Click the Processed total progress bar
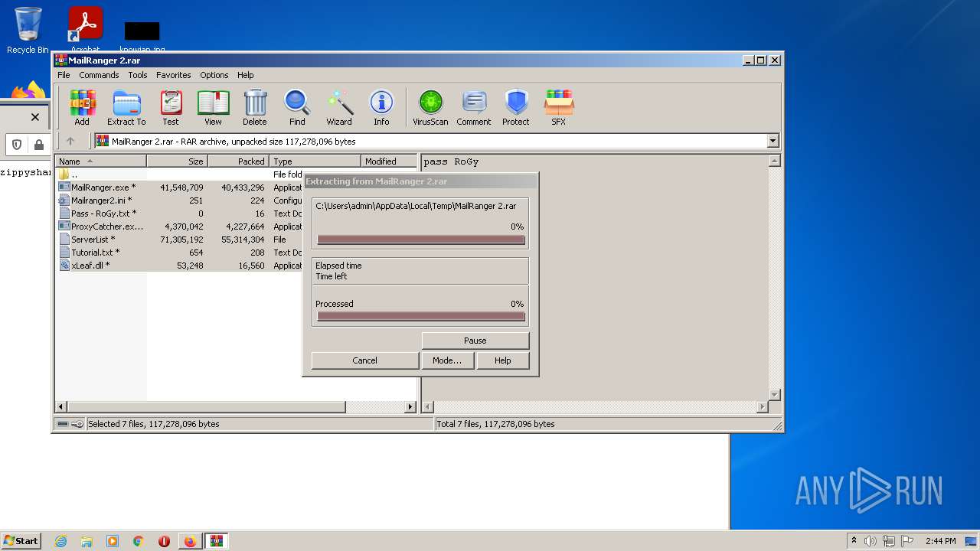This screenshot has width=980, height=551. click(421, 316)
